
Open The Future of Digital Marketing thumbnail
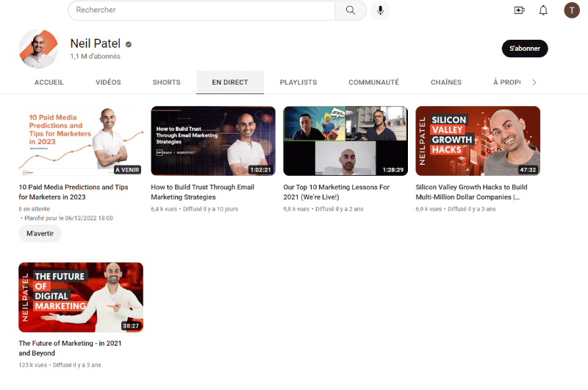[81, 297]
